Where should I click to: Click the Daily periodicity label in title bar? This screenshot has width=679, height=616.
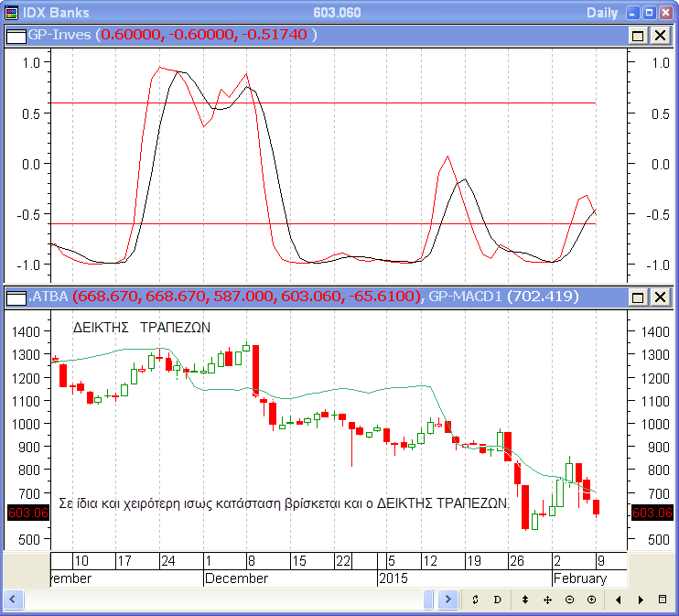coord(602,13)
